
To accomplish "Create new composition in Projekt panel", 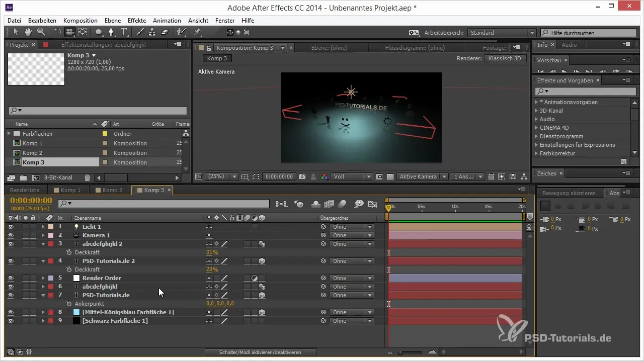I will coord(36,178).
